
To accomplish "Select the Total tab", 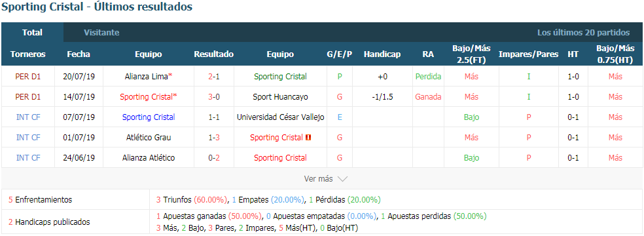I will pyautogui.click(x=33, y=33).
